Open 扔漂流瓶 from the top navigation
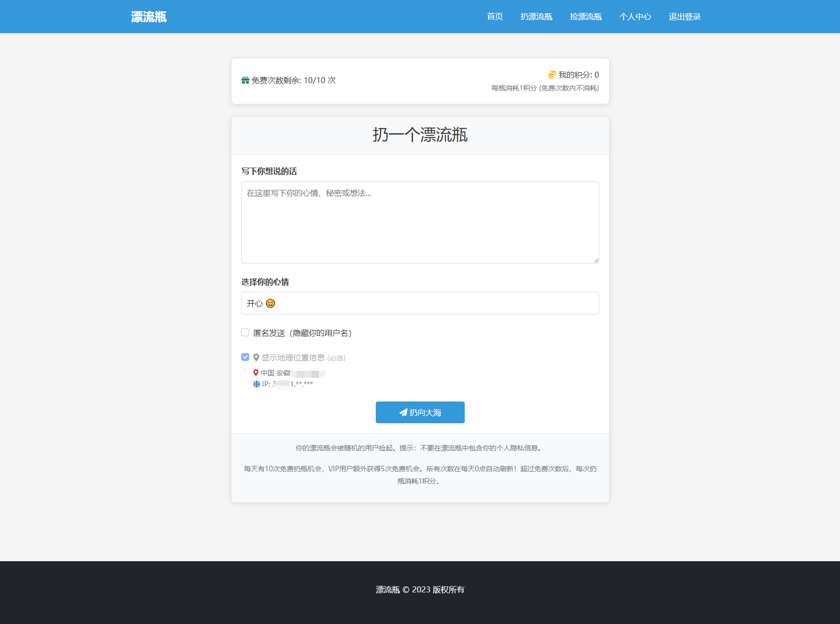This screenshot has height=624, width=840. pos(536,16)
